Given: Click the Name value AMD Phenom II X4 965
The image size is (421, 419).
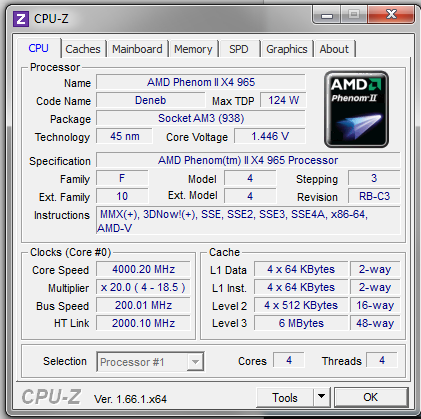Looking at the screenshot, I should pos(201,82).
